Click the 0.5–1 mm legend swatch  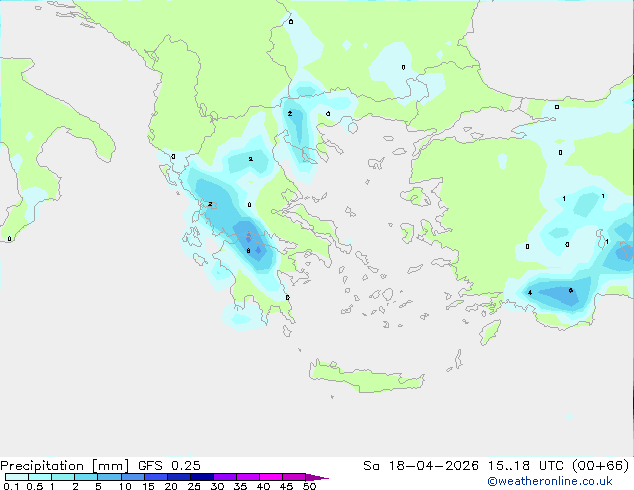[40, 477]
